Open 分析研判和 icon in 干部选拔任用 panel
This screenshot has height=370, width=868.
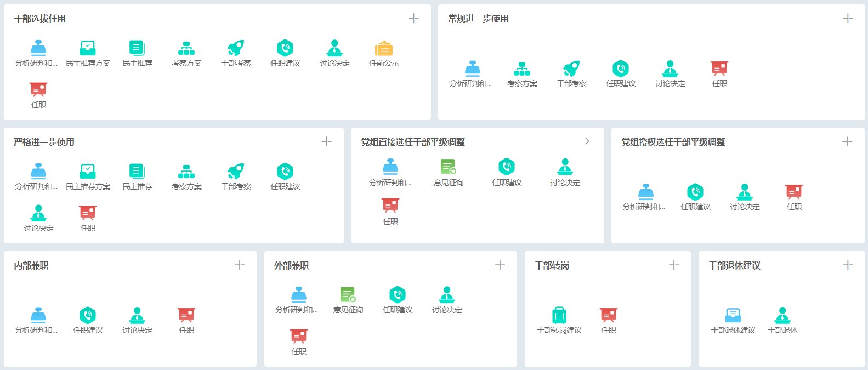coord(38,48)
